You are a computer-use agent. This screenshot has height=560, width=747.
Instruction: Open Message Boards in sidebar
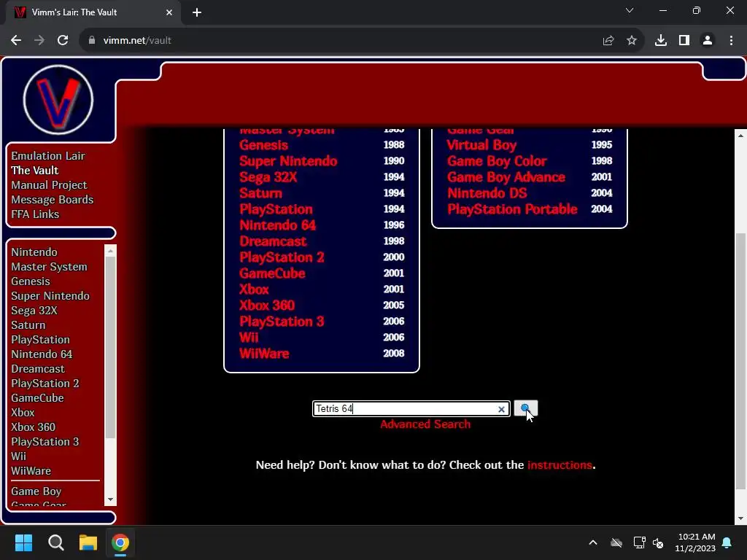53,200
